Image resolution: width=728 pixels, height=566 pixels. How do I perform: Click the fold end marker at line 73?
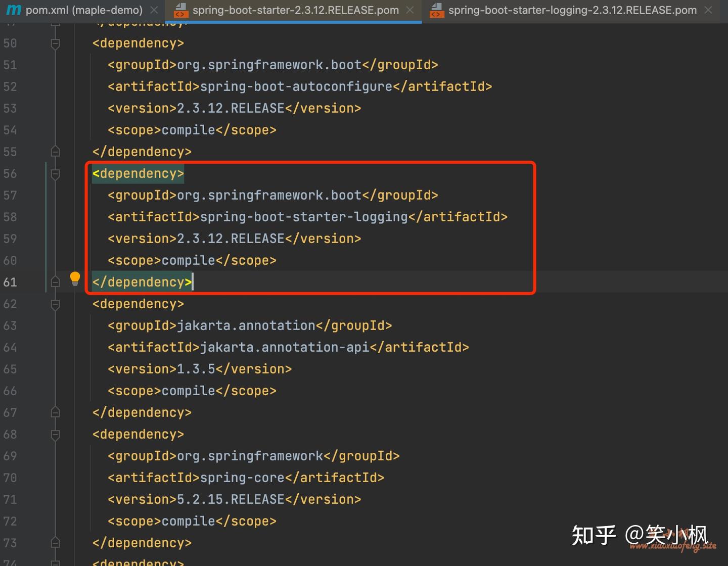(55, 542)
